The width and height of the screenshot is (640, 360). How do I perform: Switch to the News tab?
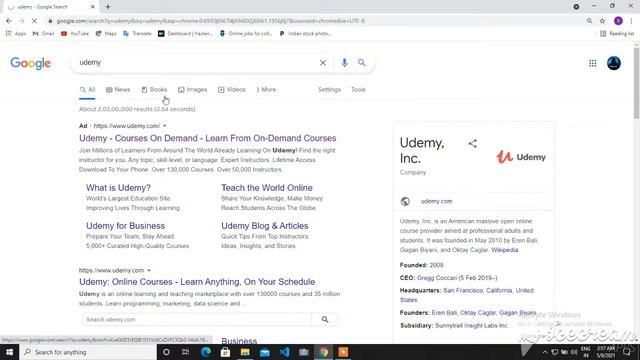pyautogui.click(x=118, y=90)
